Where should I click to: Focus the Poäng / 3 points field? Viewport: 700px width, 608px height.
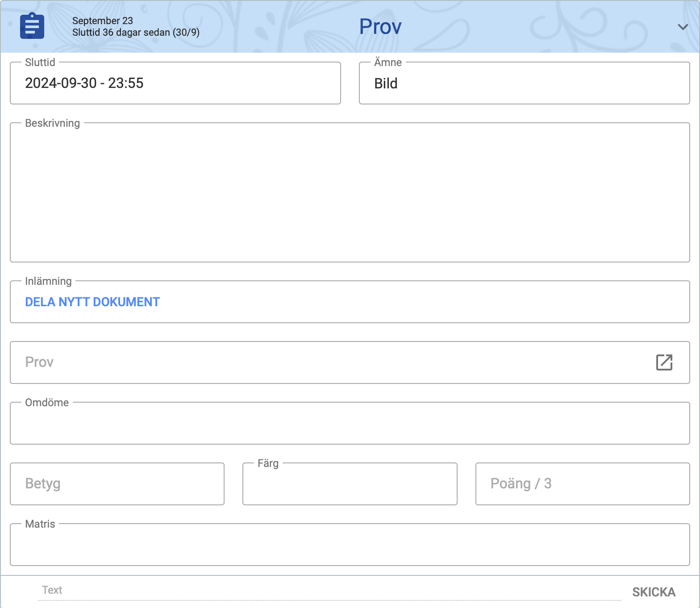tap(582, 484)
